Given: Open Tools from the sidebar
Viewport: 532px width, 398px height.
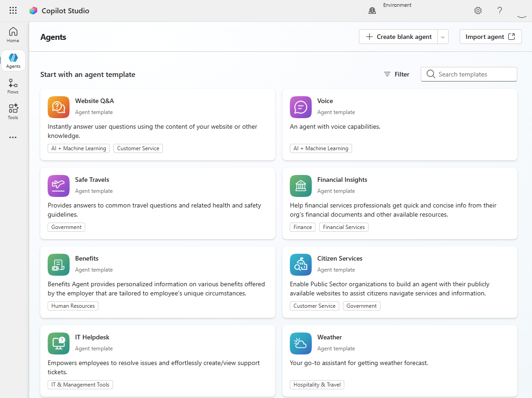Looking at the screenshot, I should 13,112.
